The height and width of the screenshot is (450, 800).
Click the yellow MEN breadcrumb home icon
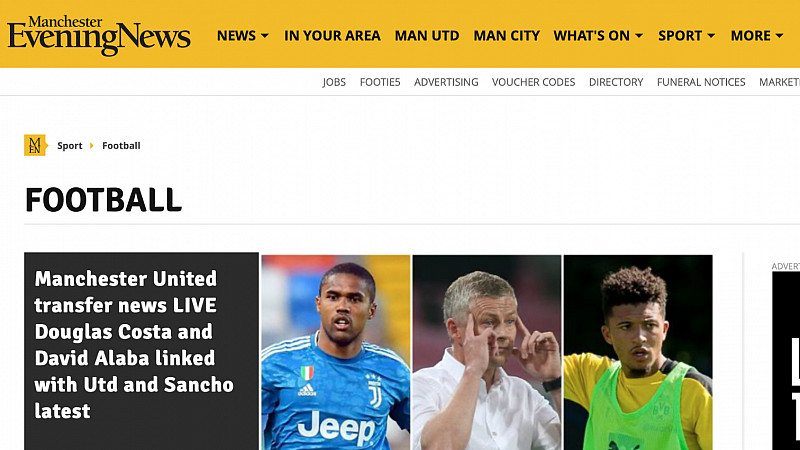coord(35,145)
